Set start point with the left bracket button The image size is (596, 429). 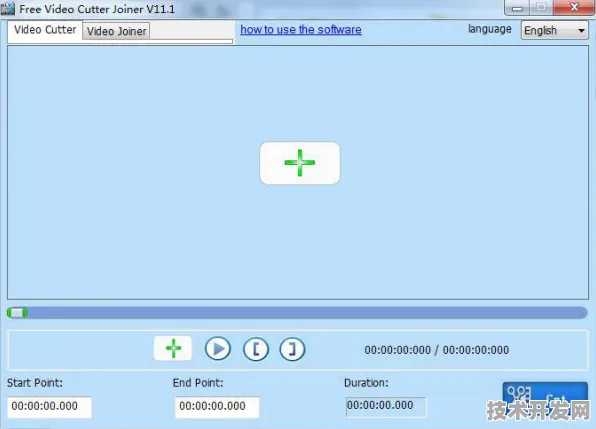[x=256, y=349]
